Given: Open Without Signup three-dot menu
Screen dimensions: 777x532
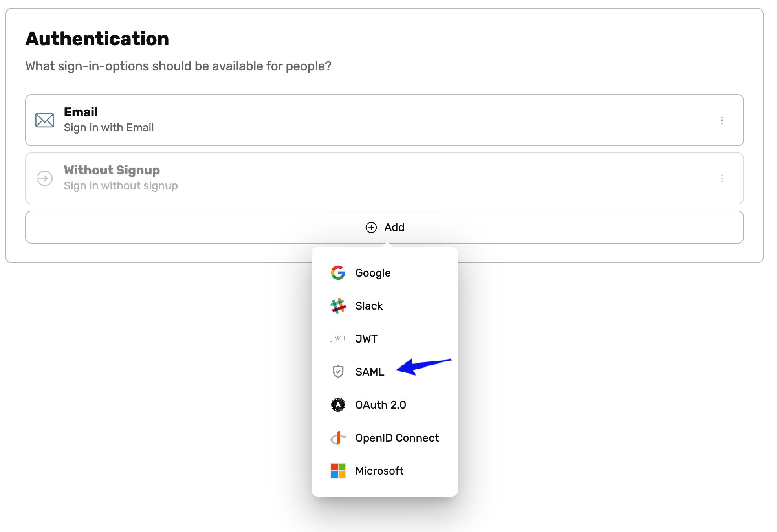Looking at the screenshot, I should coord(722,178).
